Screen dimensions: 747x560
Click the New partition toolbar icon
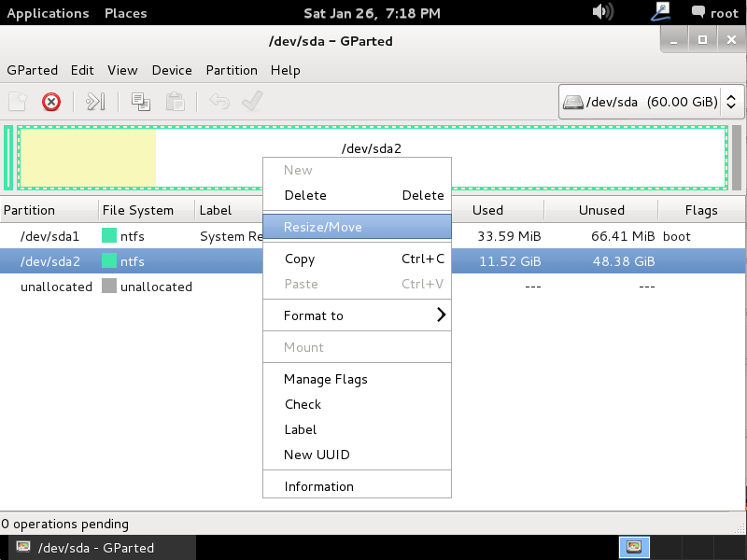pyautogui.click(x=18, y=102)
